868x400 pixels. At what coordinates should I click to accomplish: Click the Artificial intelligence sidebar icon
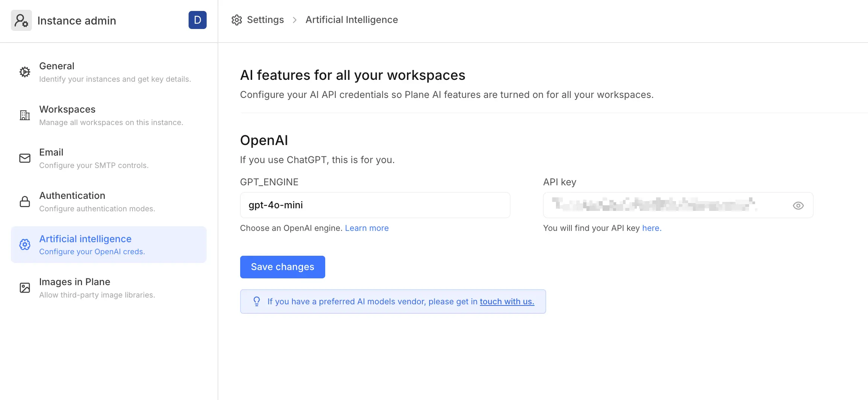point(25,245)
